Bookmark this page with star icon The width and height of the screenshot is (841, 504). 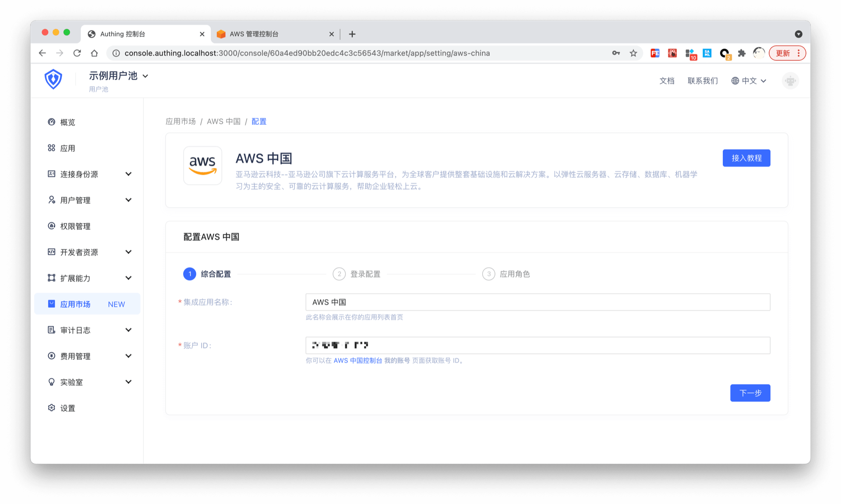click(x=633, y=53)
